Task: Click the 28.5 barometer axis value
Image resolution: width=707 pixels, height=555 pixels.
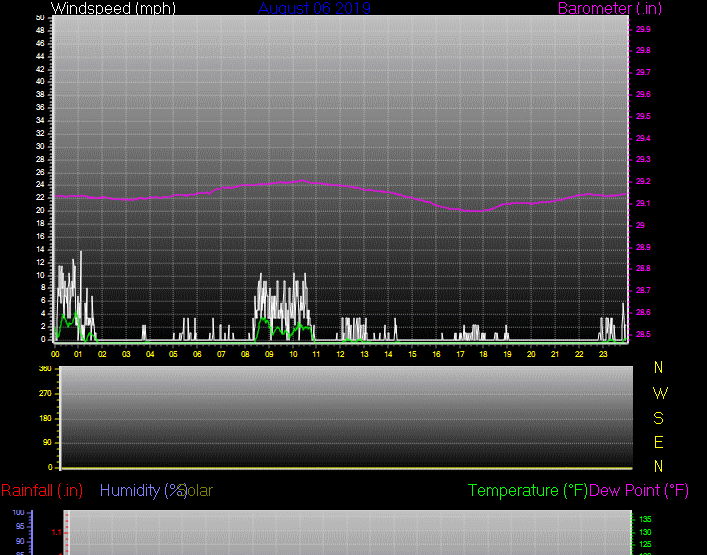Action: (643, 334)
